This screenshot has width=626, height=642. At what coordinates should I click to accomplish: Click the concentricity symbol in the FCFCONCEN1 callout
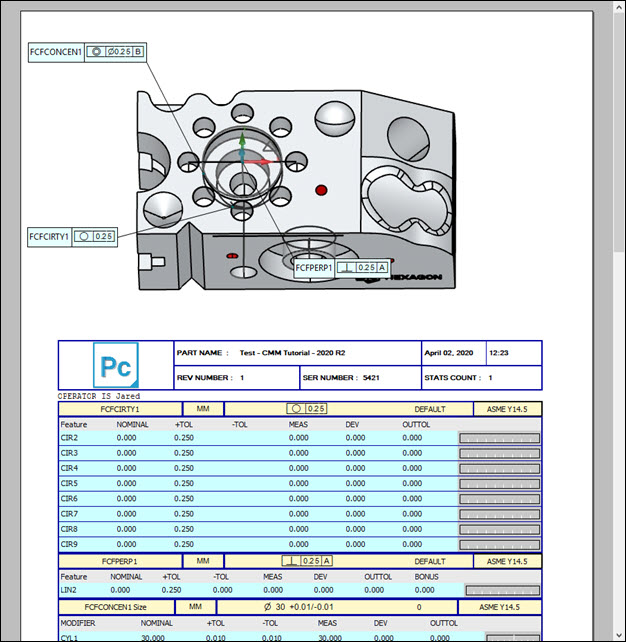[x=95, y=51]
